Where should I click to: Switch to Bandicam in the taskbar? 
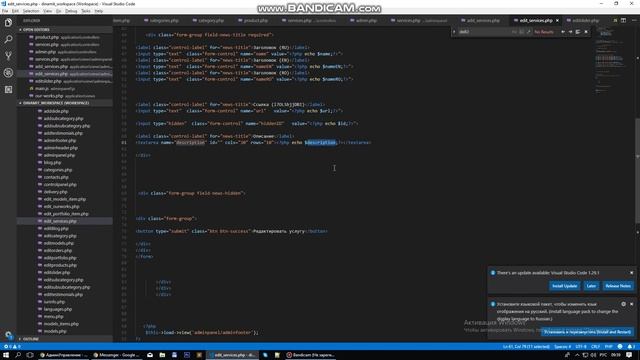point(310,355)
